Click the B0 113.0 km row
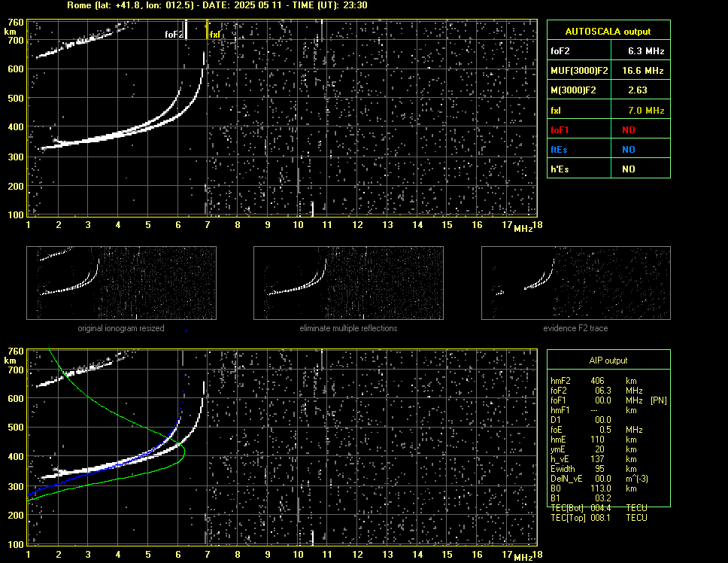 (x=593, y=488)
